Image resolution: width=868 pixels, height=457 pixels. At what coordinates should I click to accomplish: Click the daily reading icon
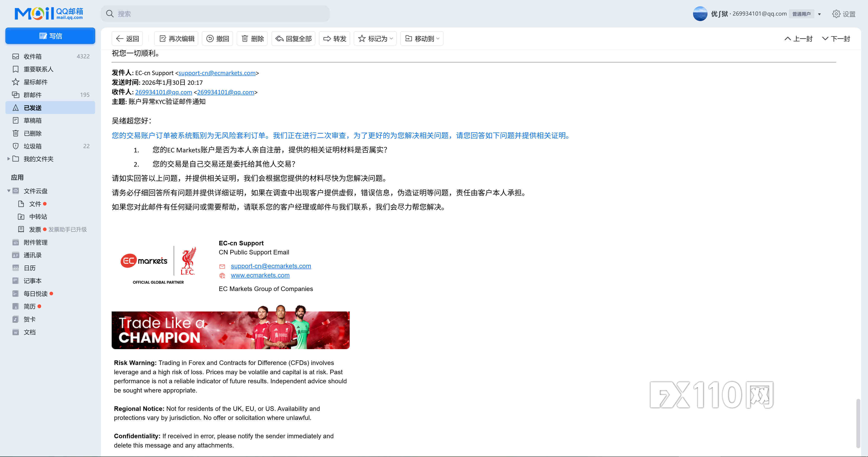(x=16, y=294)
